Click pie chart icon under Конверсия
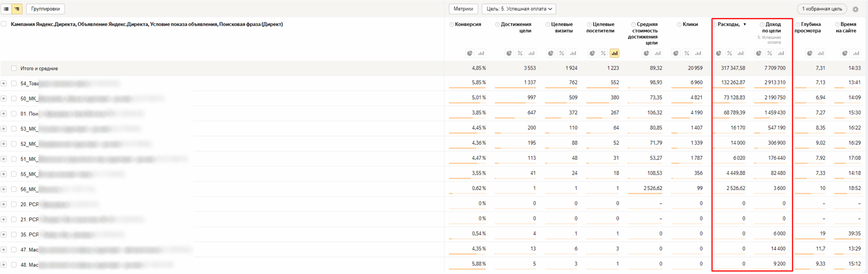The image size is (868, 274). click(x=470, y=53)
